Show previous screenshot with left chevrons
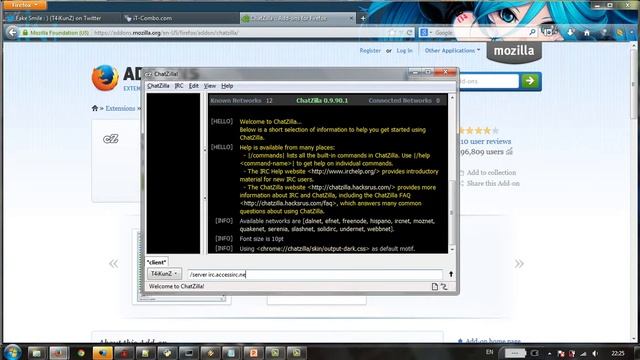The image size is (640, 360). 113,264
